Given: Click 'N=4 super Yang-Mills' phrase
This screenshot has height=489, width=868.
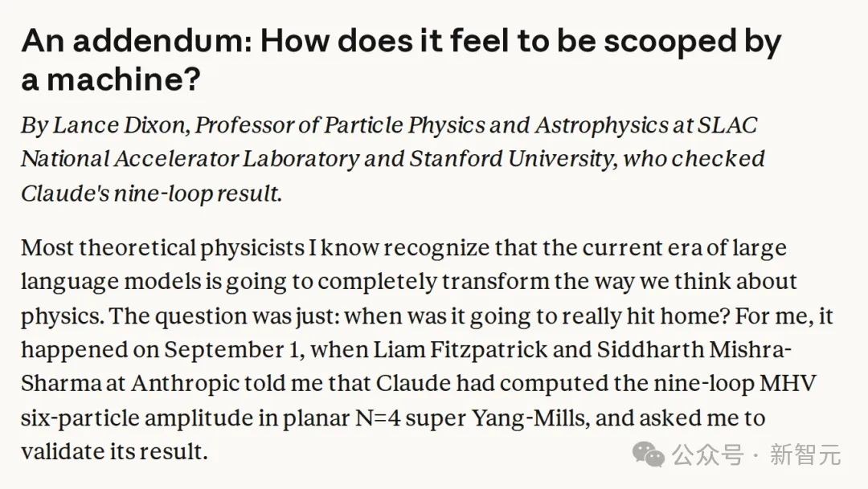Looking at the screenshot, I should (470, 418).
